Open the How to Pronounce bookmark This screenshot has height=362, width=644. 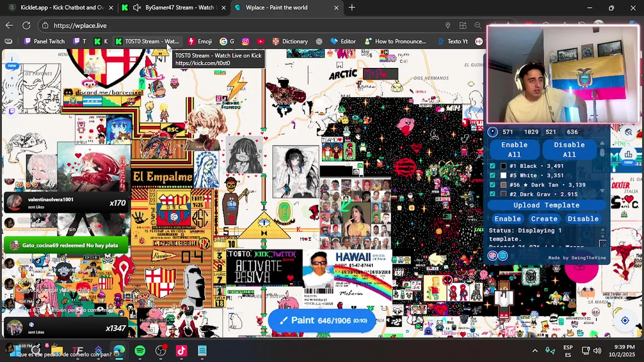(x=395, y=41)
